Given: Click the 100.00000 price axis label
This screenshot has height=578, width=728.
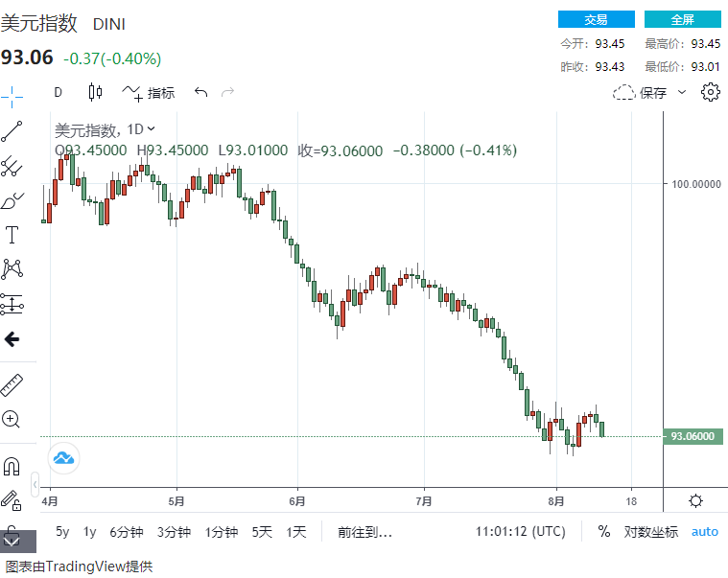Looking at the screenshot, I should [x=696, y=184].
